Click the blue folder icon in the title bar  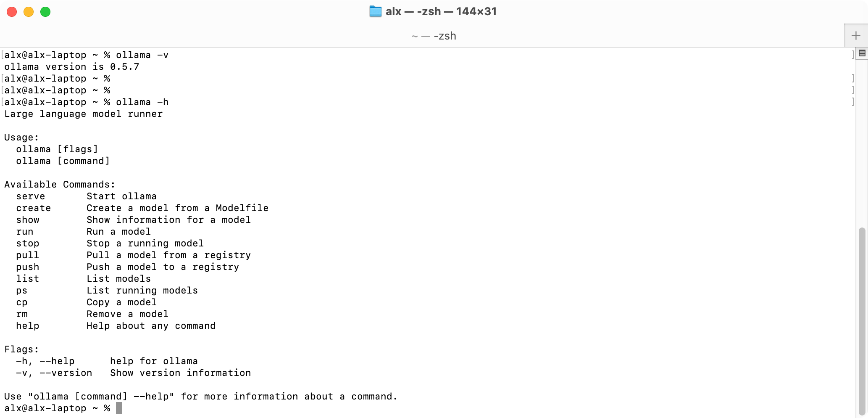[375, 11]
